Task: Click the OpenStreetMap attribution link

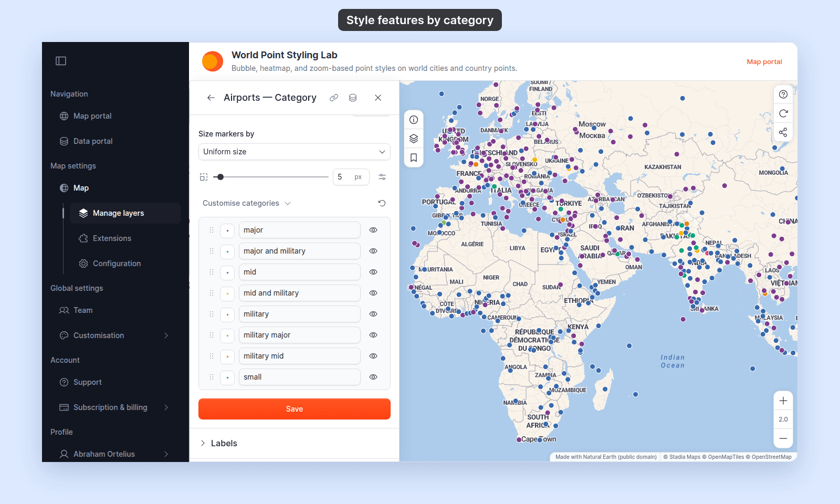Action: (769, 457)
